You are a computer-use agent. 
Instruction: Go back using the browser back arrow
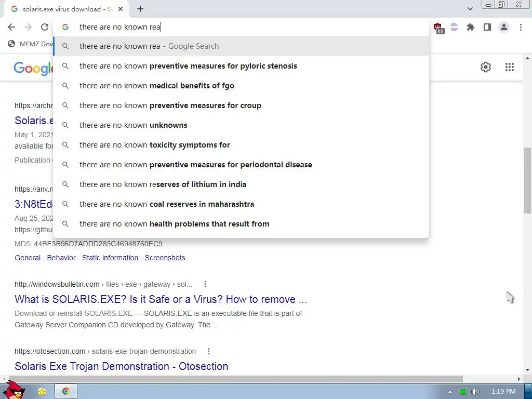(x=11, y=27)
